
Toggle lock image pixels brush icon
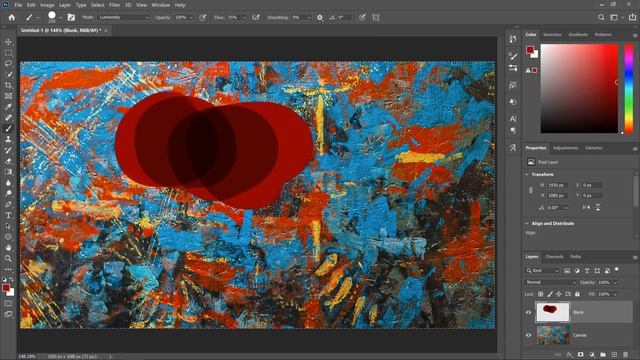pos(550,294)
